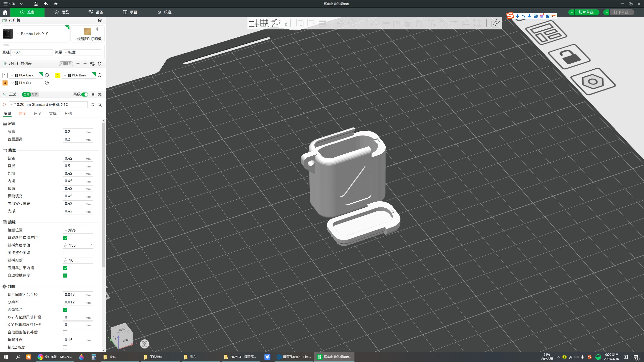The height and width of the screenshot is (362, 644).
Task: Edit filament 1 PLA Basic preset
Action: tap(47, 75)
